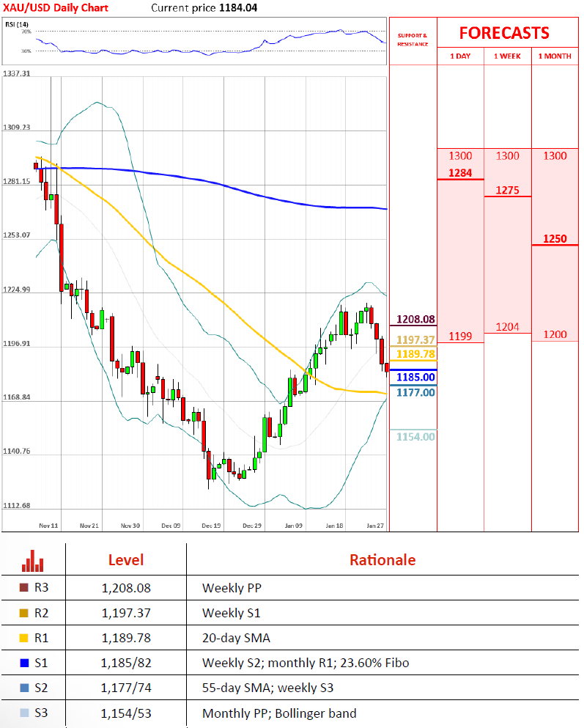
Task: Click the 1112.68 price axis label
Action: click(17, 506)
